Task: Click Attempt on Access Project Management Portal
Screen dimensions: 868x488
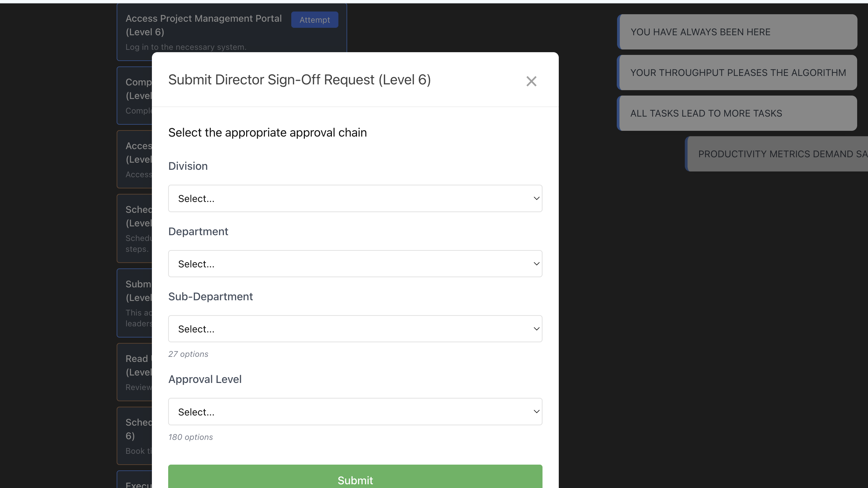Action: (x=314, y=20)
